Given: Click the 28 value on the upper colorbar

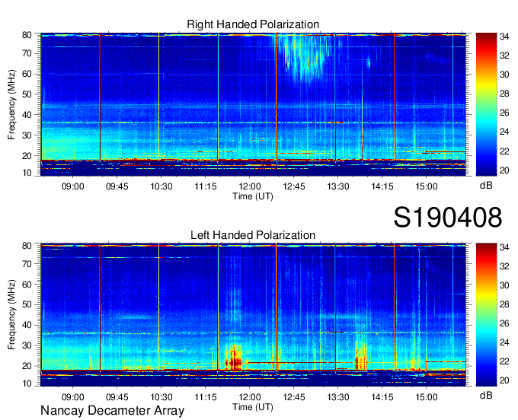Looking at the screenshot, I should coord(504,94).
